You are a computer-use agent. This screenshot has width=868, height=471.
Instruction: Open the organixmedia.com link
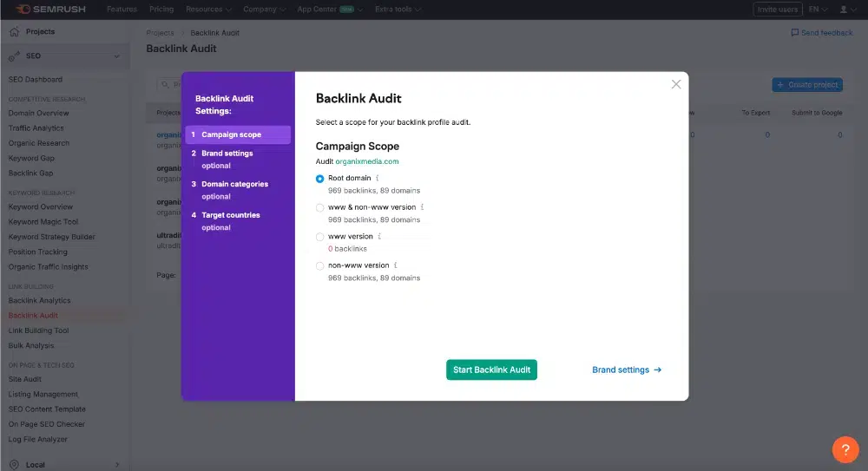point(367,161)
